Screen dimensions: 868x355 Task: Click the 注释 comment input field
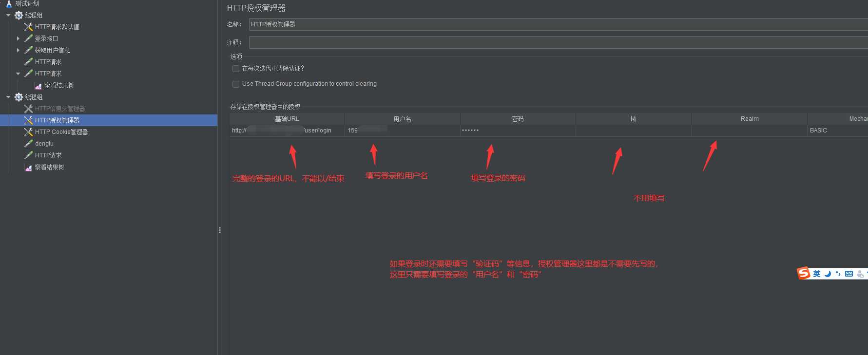[x=558, y=42]
